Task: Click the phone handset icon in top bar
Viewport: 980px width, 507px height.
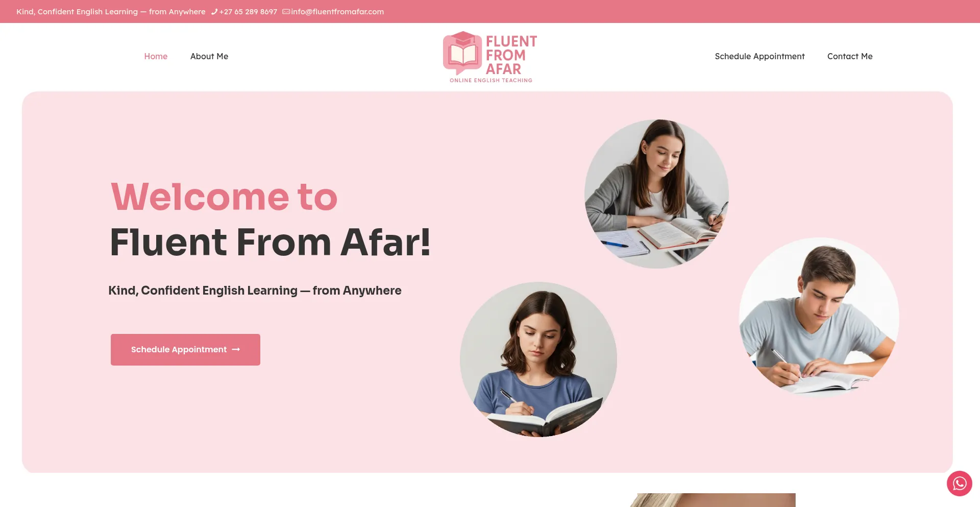Action: [214, 12]
